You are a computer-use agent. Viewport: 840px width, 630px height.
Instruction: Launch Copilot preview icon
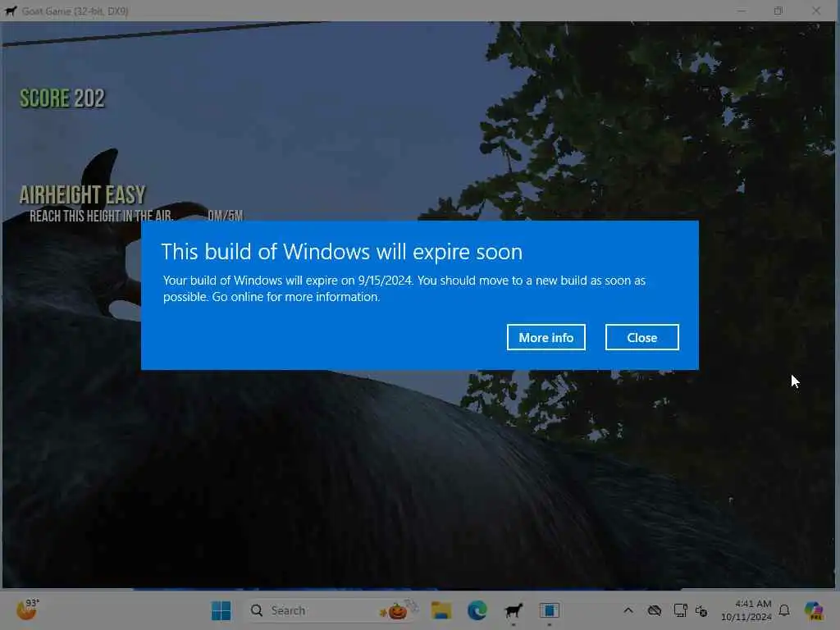pos(814,610)
